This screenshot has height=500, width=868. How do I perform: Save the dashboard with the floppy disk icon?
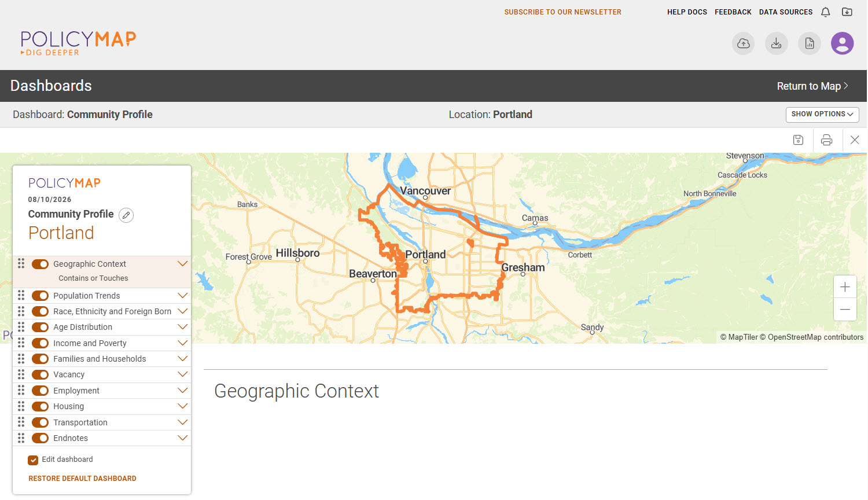tap(799, 140)
